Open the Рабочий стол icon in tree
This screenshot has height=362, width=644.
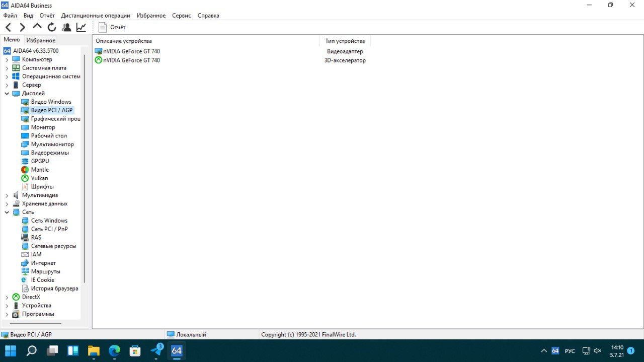pos(25,136)
